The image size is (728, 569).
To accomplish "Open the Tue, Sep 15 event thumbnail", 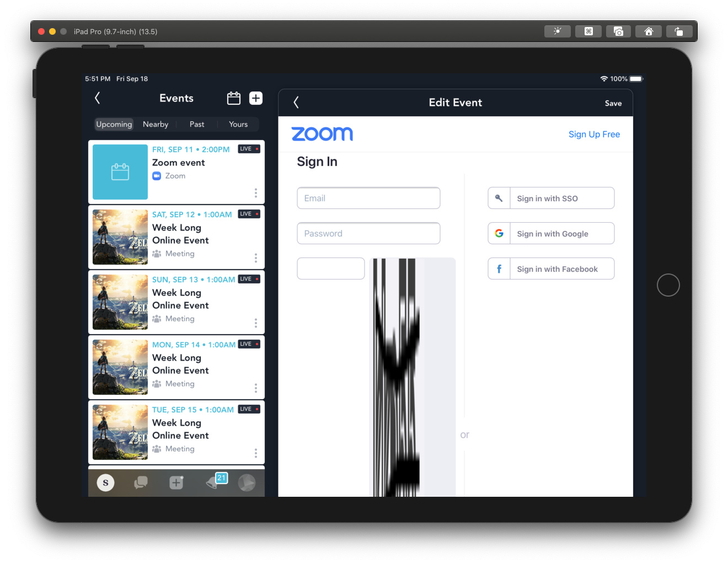I will click(120, 432).
